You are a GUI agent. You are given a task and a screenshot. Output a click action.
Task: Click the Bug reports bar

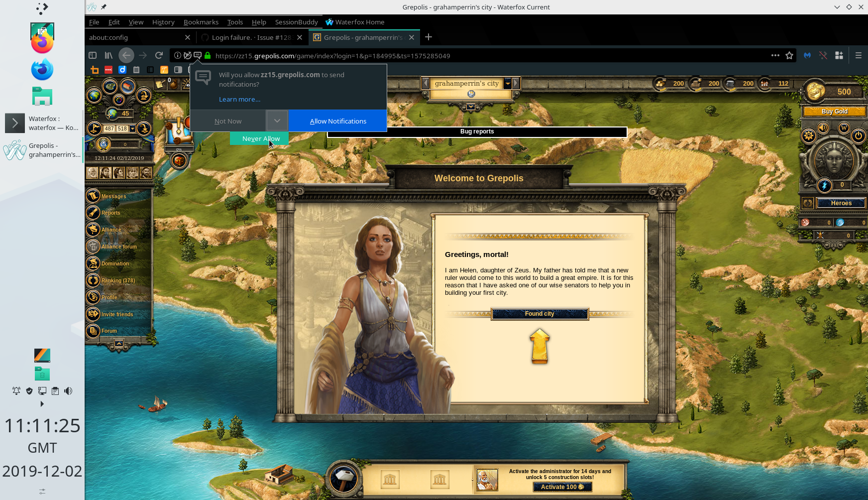(477, 131)
